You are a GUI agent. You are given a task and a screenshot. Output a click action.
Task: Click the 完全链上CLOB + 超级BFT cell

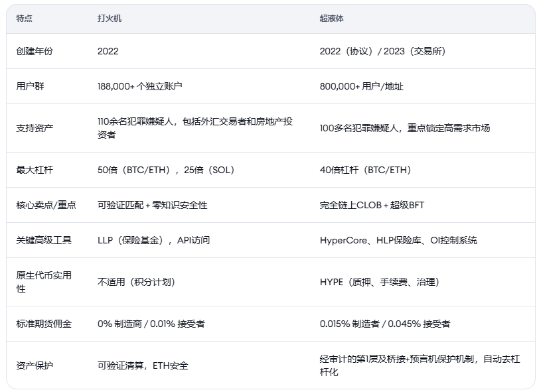(x=372, y=205)
